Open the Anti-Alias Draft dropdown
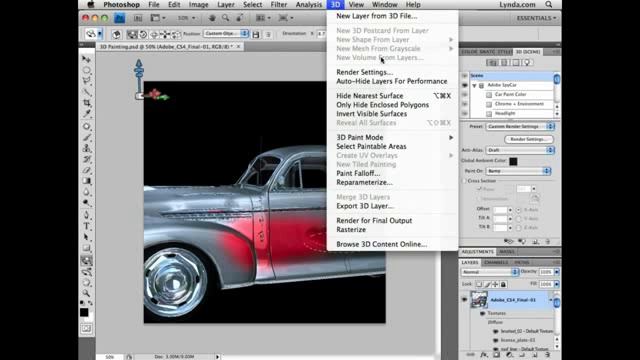The width and height of the screenshot is (640, 360). (x=520, y=150)
